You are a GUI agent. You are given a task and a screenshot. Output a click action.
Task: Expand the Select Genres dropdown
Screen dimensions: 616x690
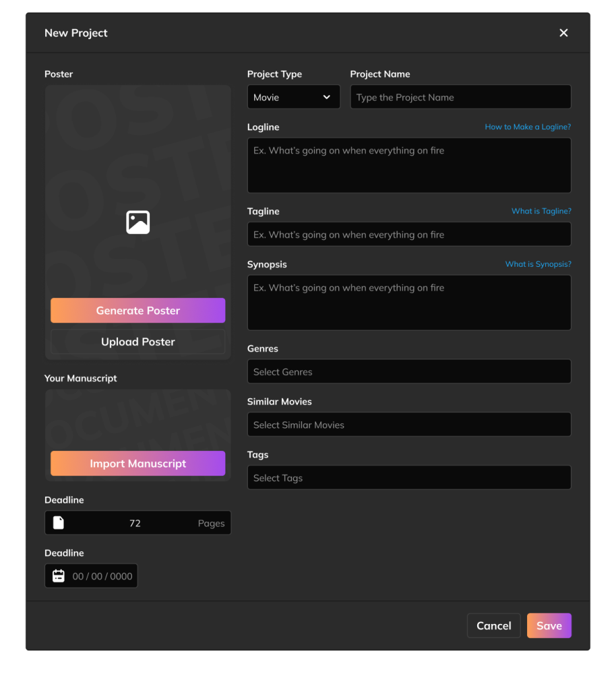coord(408,372)
